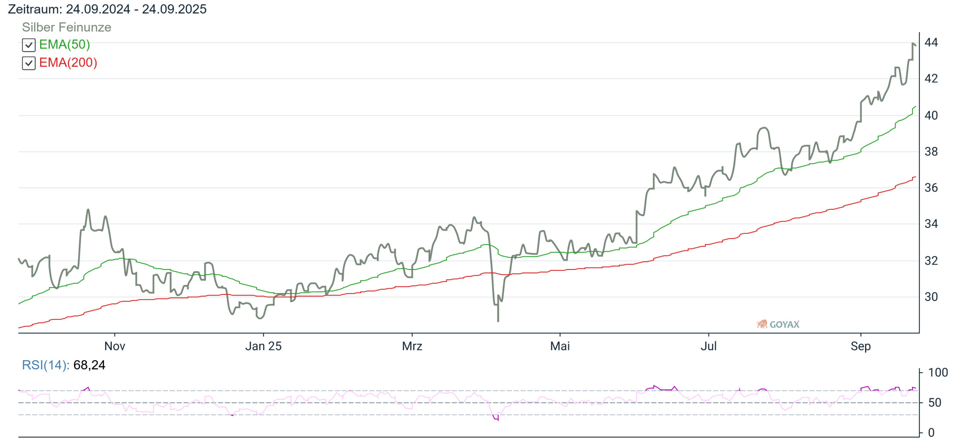Click the Jul time axis label

pyautogui.click(x=709, y=346)
